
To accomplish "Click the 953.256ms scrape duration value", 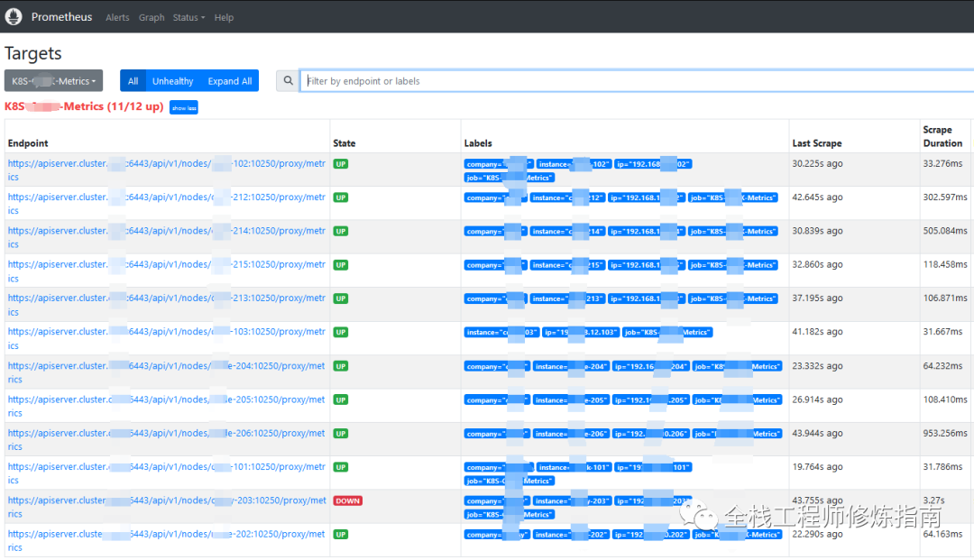I will (x=945, y=433).
